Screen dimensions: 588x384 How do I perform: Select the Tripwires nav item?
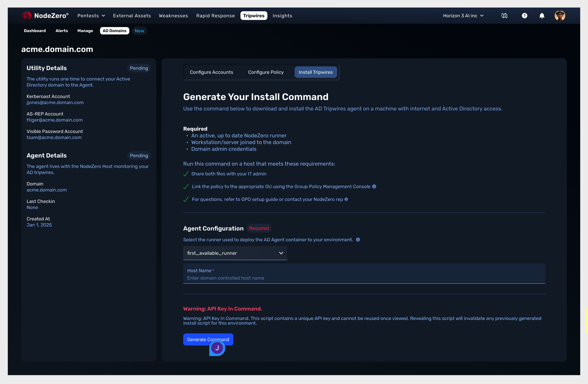click(254, 16)
